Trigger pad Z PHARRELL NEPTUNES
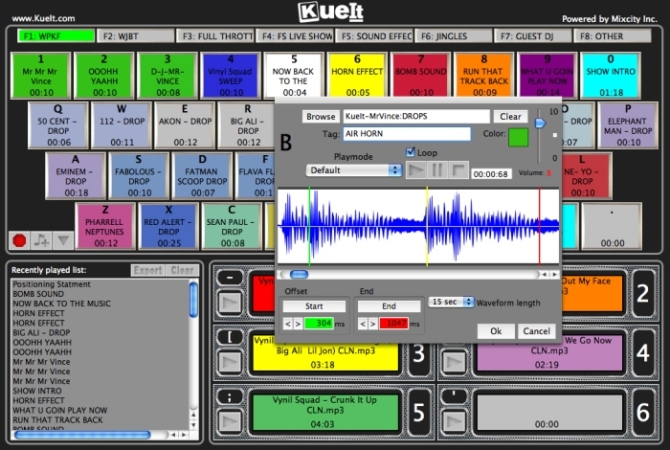Image resolution: width=670 pixels, height=450 pixels. (x=105, y=226)
